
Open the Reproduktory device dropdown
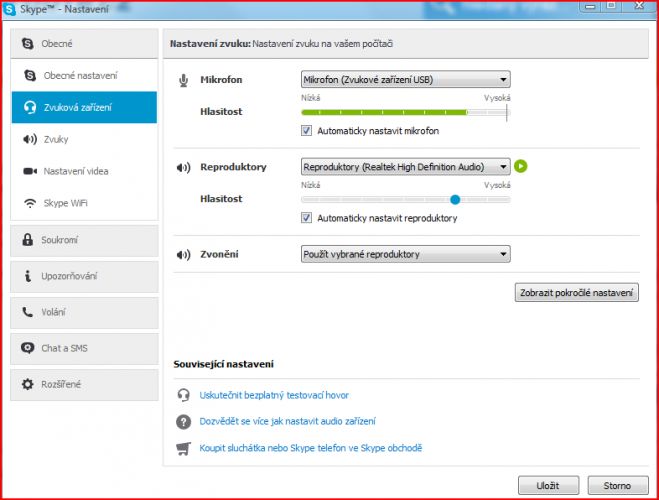point(406,167)
